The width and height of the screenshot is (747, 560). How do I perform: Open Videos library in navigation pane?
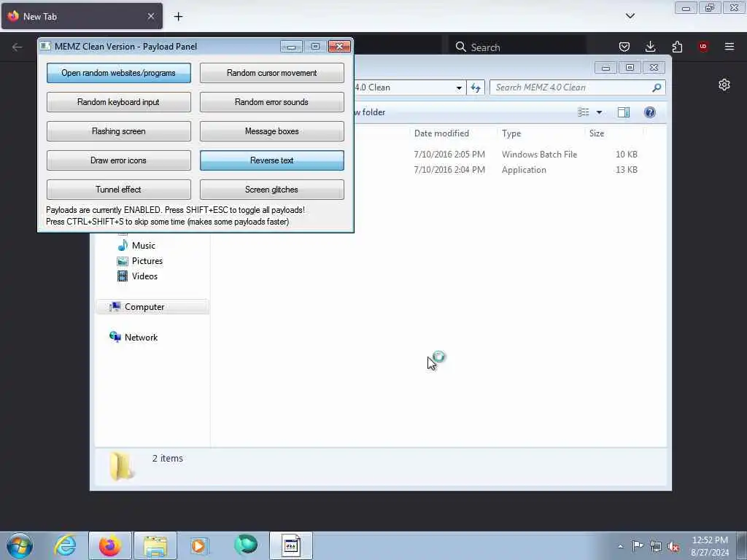tap(137, 276)
